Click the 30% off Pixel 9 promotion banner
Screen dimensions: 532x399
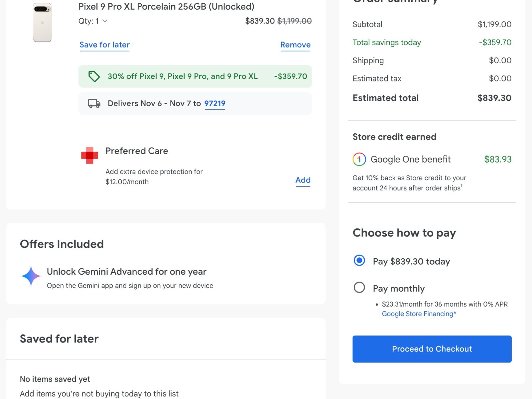point(195,76)
